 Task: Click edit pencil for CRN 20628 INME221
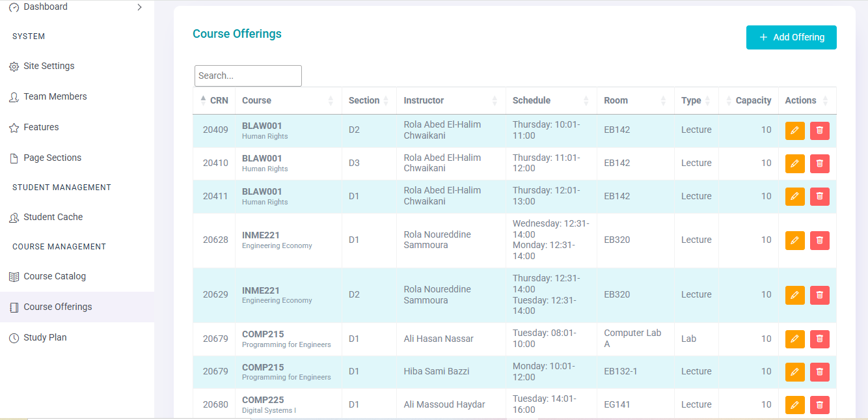click(794, 240)
